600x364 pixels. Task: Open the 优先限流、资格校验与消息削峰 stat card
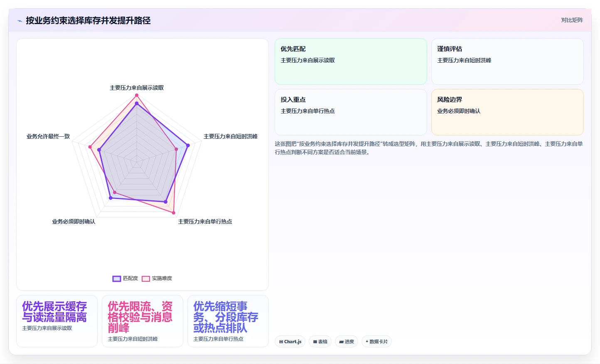coord(143,321)
